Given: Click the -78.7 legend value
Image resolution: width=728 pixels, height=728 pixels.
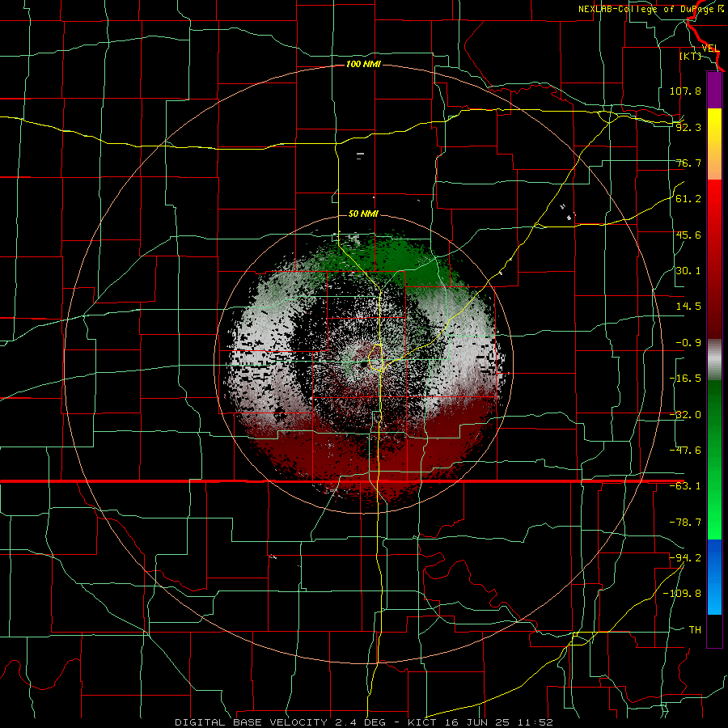Looking at the screenshot, I should coord(685,523).
